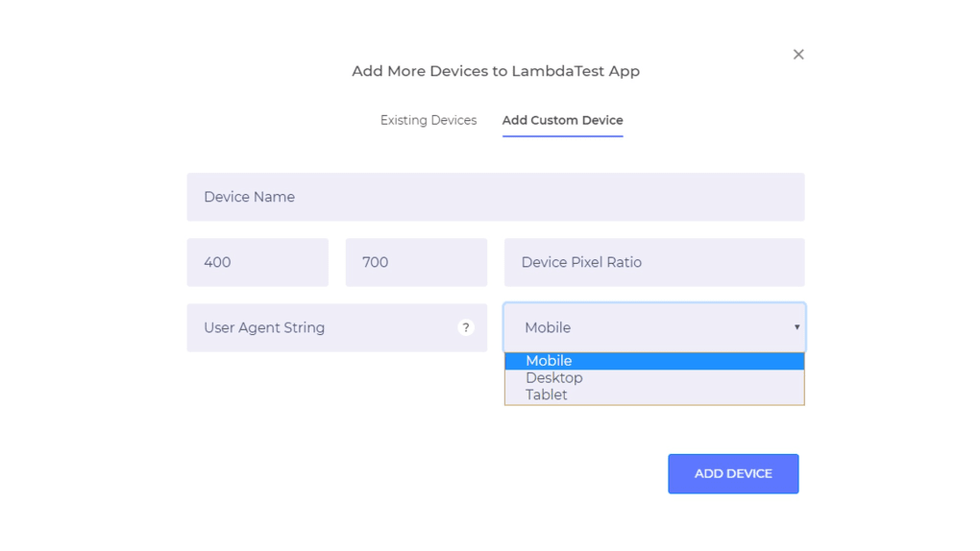Viewport: 980px width, 551px height.
Task: Click the width field showing 400
Action: tap(257, 262)
